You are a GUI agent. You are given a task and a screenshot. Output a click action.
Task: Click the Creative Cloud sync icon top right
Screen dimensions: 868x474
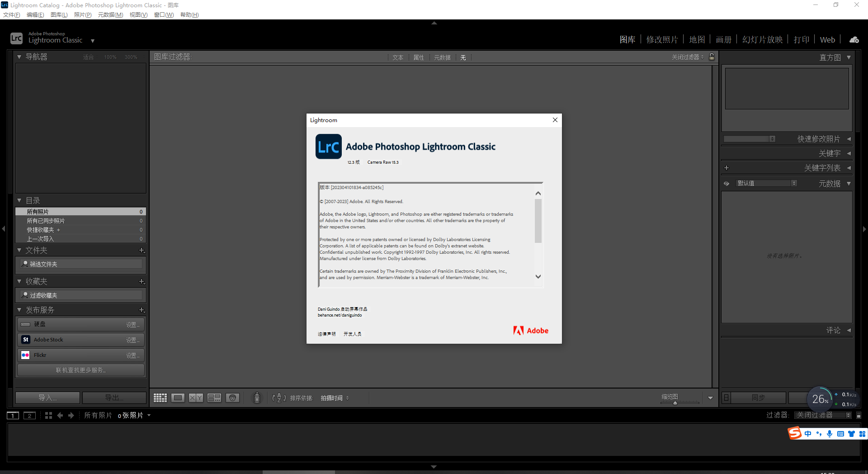(x=854, y=39)
